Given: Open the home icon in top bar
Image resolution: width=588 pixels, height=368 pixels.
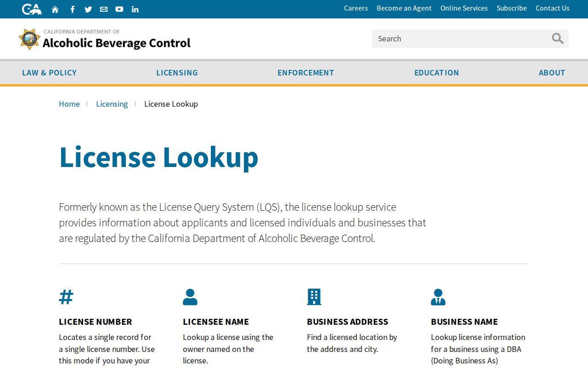Looking at the screenshot, I should tap(55, 9).
